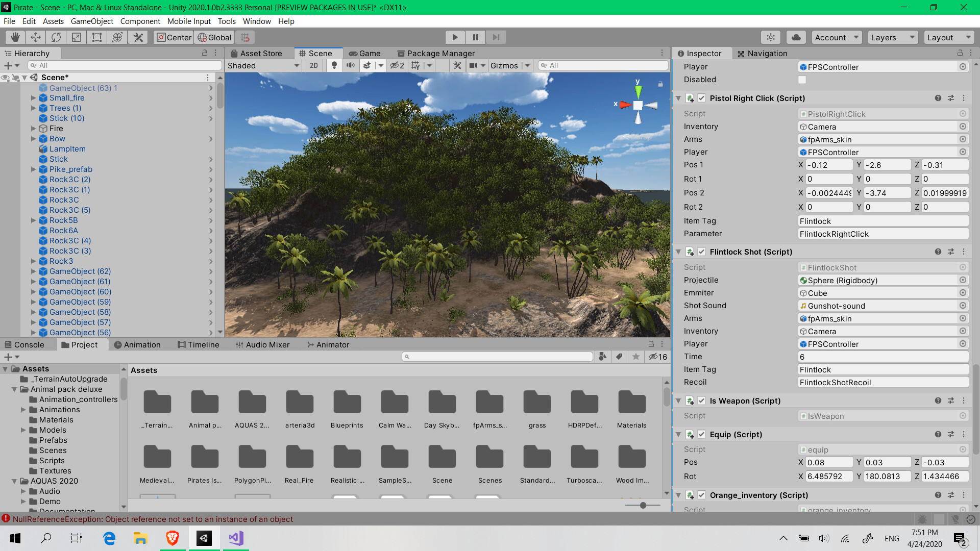
Task: Check the Disabled checkbox
Action: coord(802,80)
